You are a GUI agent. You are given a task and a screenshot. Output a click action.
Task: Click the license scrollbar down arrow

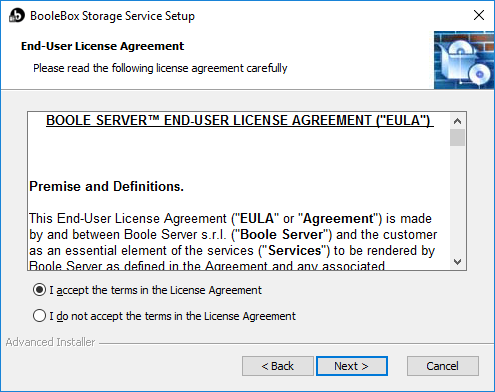pos(457,262)
